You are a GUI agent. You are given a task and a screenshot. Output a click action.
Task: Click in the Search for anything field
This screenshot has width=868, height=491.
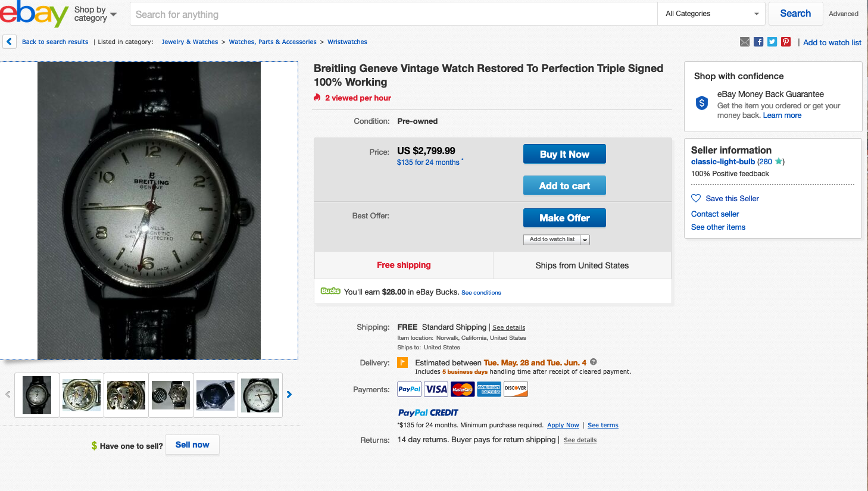pyautogui.click(x=393, y=14)
